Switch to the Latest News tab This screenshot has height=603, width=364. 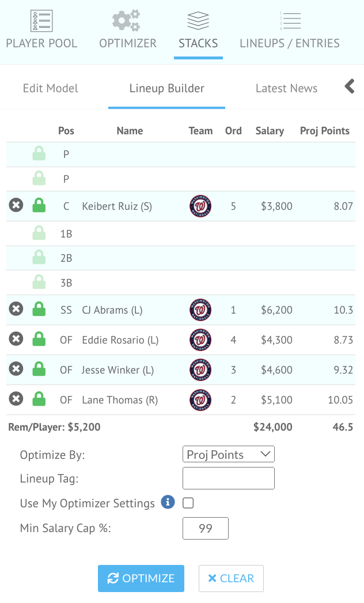tap(286, 88)
